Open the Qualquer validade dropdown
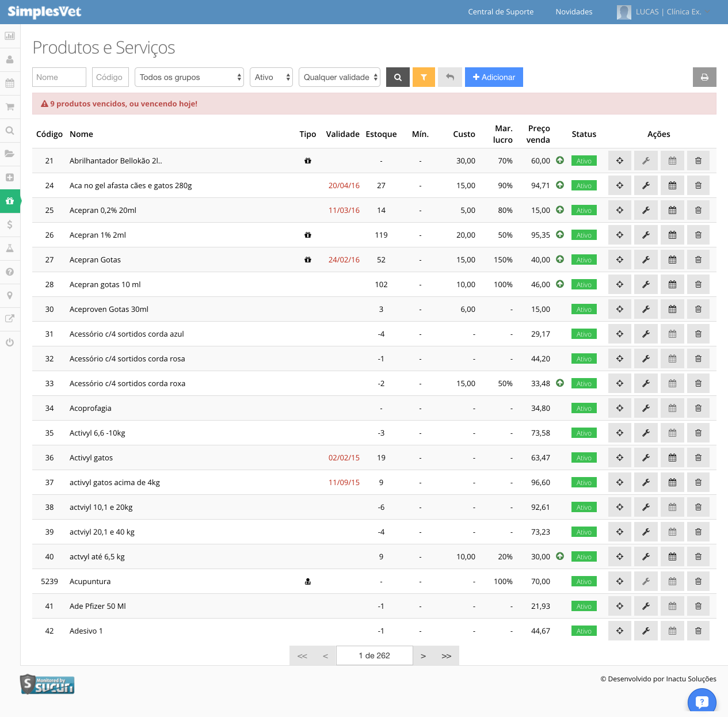Screen dimensions: 728x717 (x=340, y=77)
